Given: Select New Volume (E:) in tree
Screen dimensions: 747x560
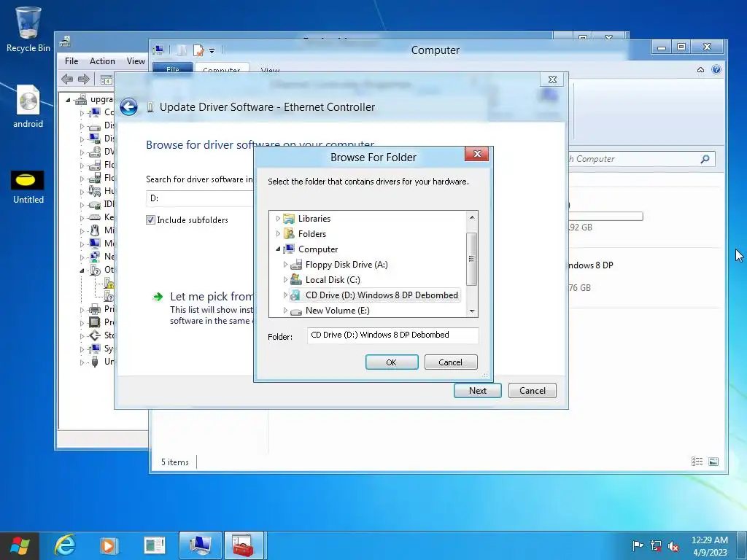Looking at the screenshot, I should pyautogui.click(x=337, y=311).
